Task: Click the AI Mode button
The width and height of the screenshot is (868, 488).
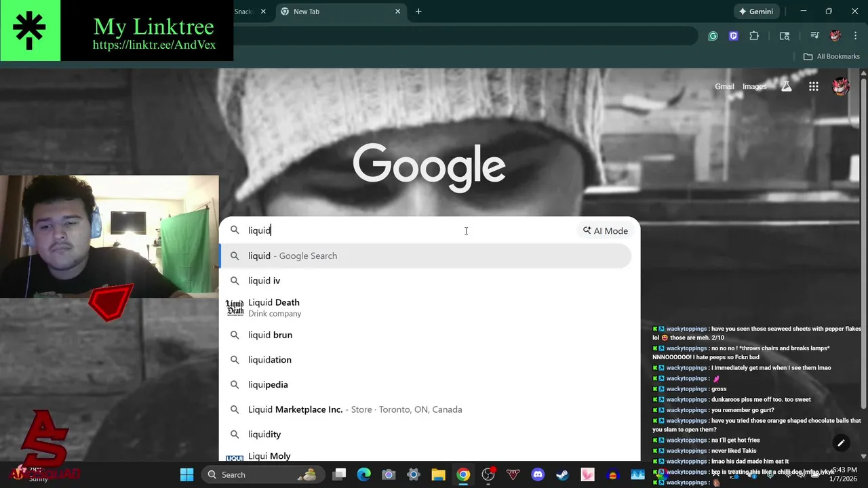Action: (606, 230)
